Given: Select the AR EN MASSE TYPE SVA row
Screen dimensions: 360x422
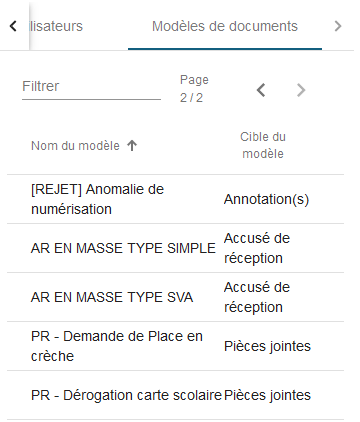Looking at the screenshot, I should [x=175, y=297].
